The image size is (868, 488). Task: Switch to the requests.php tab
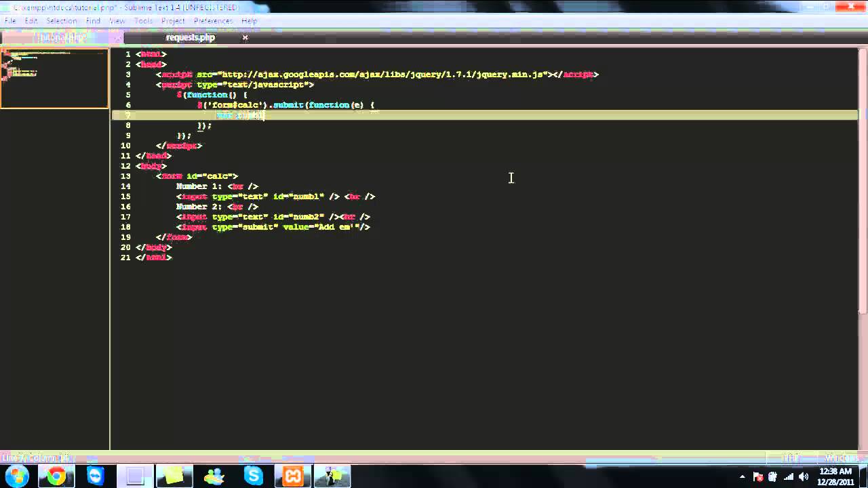click(x=191, y=38)
